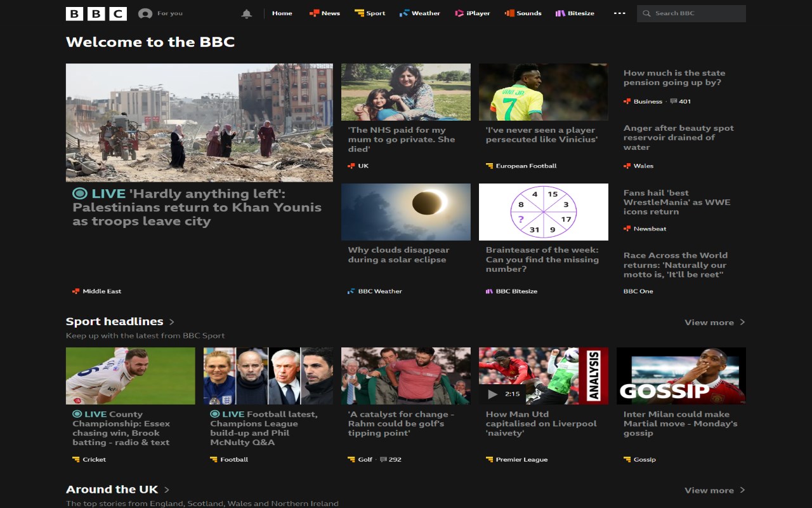Open the Vinicius Jr photo
This screenshot has width=812, height=508.
[x=544, y=92]
